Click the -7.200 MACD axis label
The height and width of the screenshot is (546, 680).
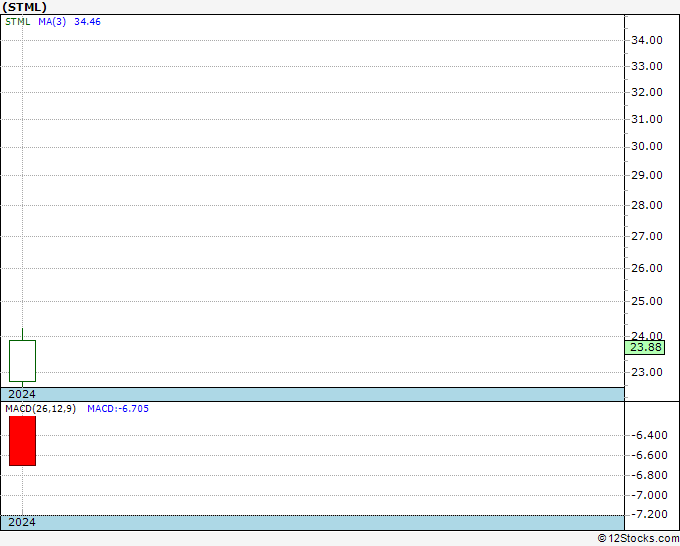[649, 514]
